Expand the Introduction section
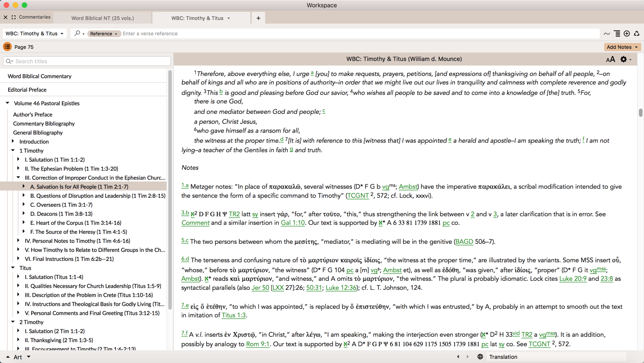This screenshot has width=644, height=363. pyautogui.click(x=13, y=142)
